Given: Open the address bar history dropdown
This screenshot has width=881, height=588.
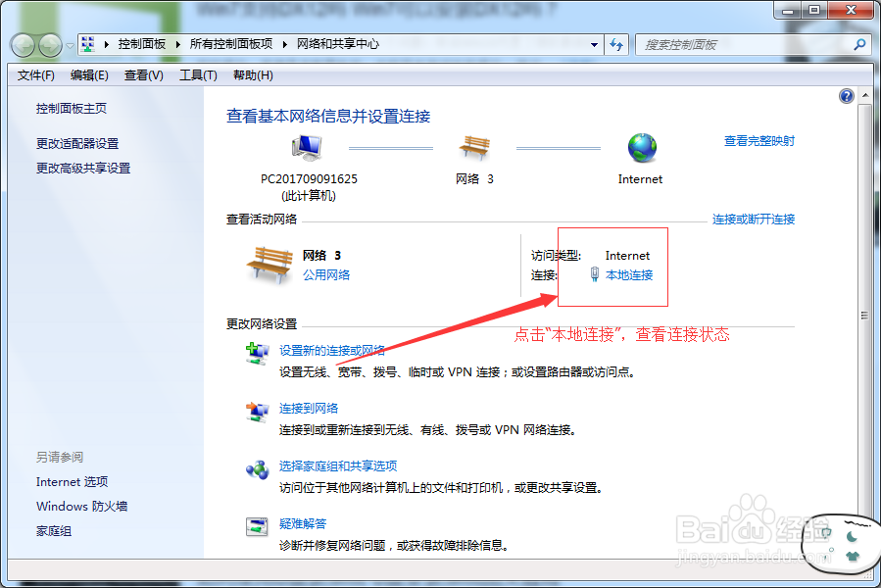Looking at the screenshot, I should (x=594, y=44).
